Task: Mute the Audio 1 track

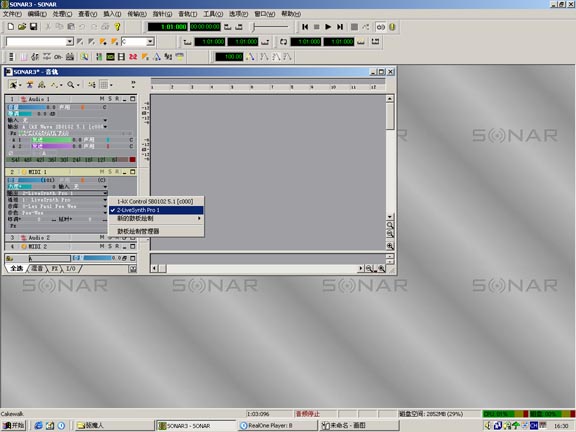Action: (x=102, y=99)
